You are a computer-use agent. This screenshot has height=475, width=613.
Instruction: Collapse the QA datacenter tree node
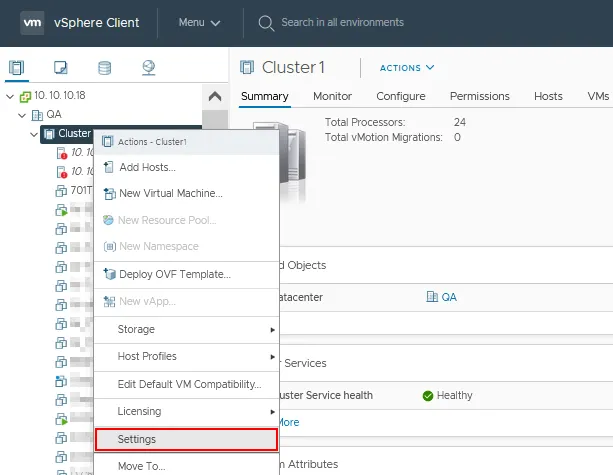coord(22,115)
